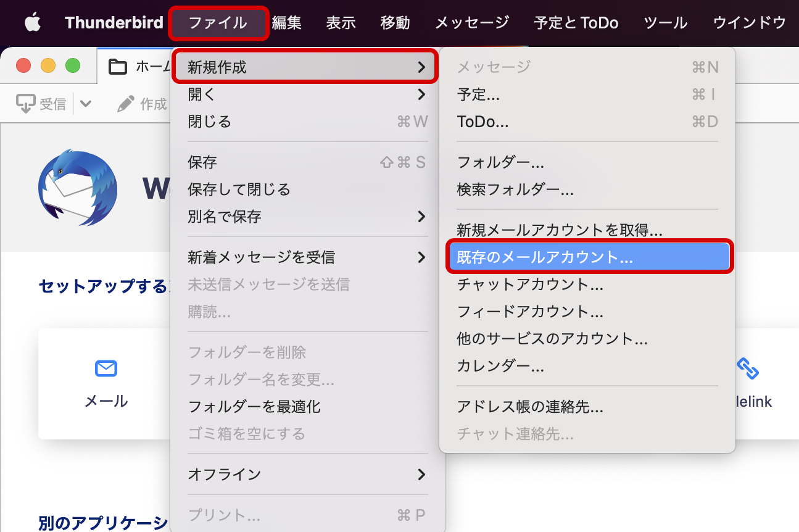Select カレンダー in the new submenu
The image size is (799, 532).
pyautogui.click(x=500, y=366)
